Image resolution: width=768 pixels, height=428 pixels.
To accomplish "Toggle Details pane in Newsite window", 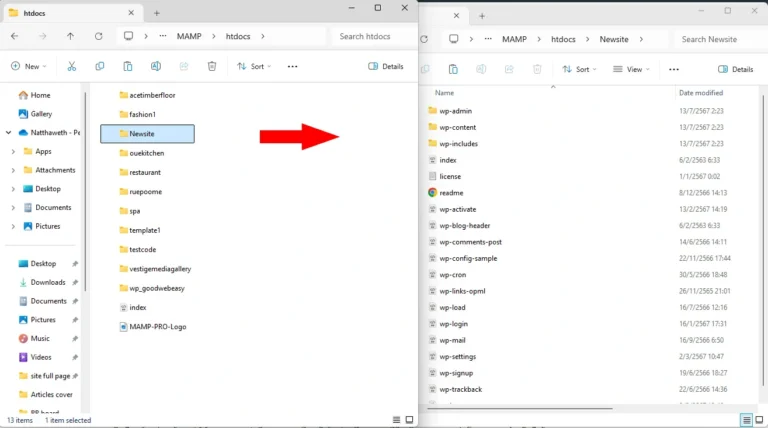I will 735,69.
